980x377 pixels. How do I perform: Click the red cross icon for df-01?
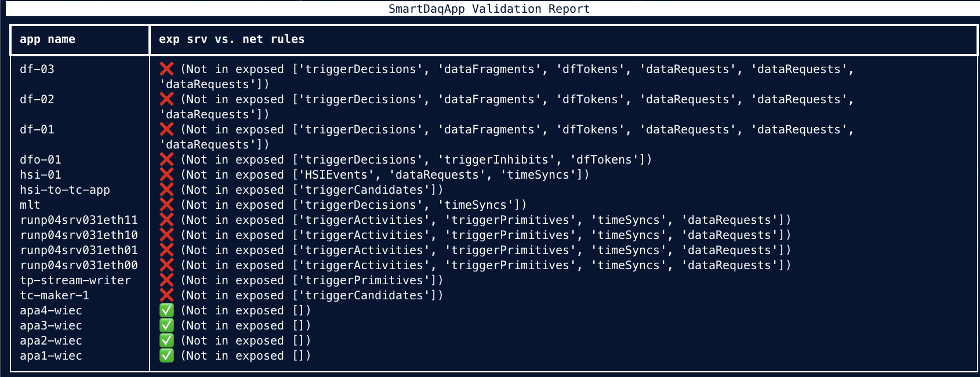click(166, 129)
